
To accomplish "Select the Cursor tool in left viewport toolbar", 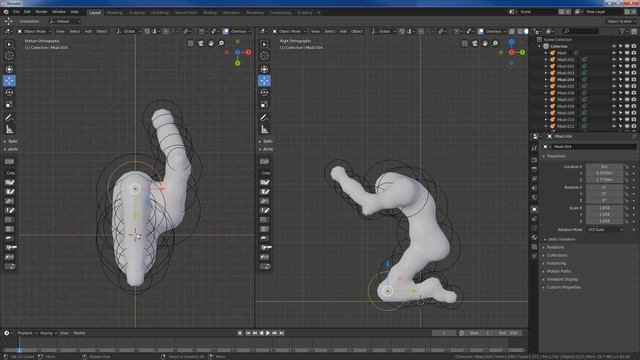I will 9,56.
